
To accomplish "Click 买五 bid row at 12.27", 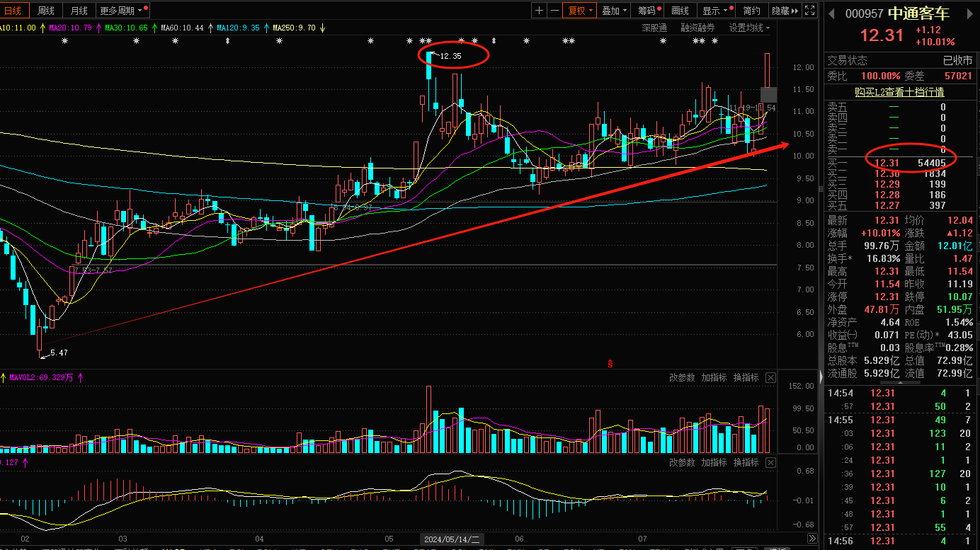I will (900, 206).
